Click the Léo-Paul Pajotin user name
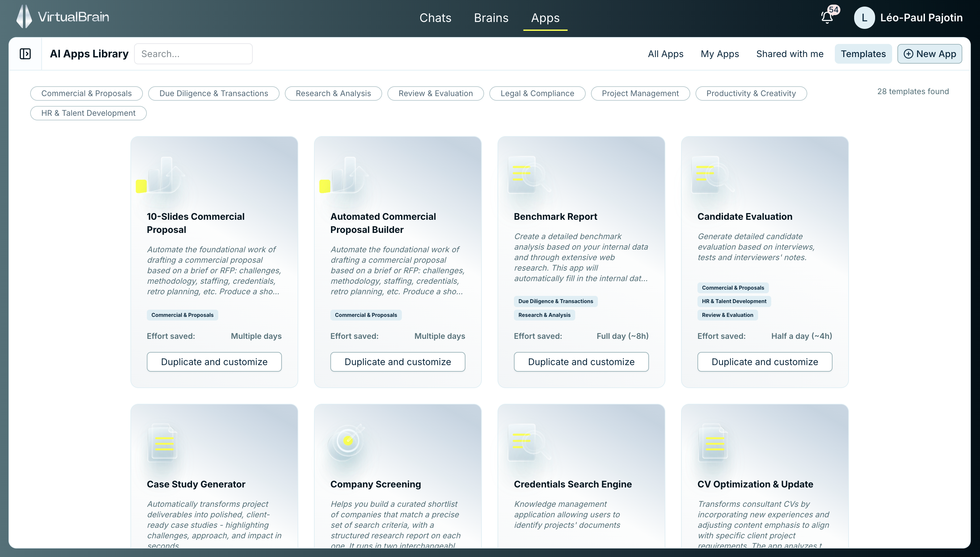 click(x=921, y=18)
